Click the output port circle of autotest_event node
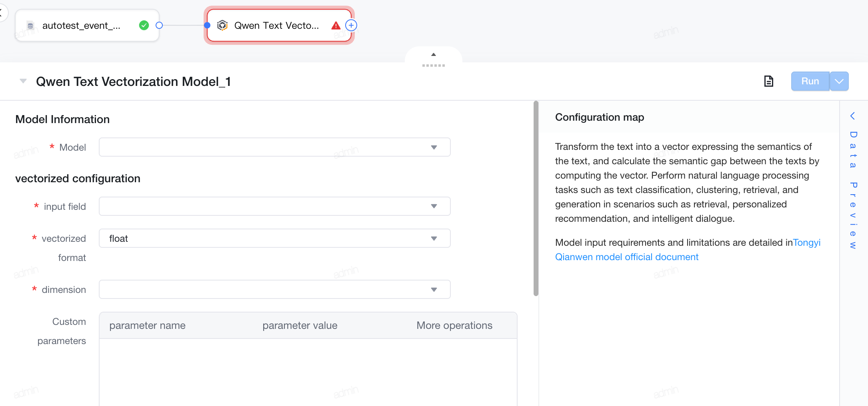 [159, 25]
